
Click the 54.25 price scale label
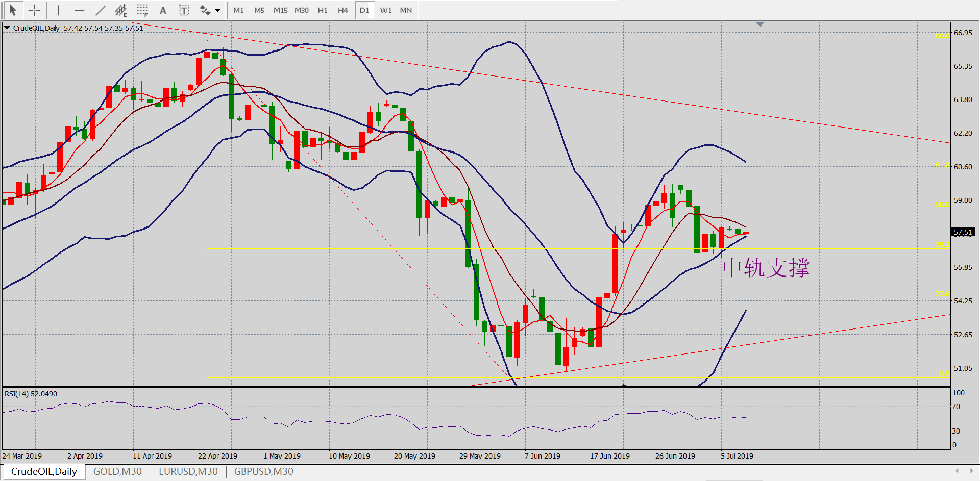point(963,301)
